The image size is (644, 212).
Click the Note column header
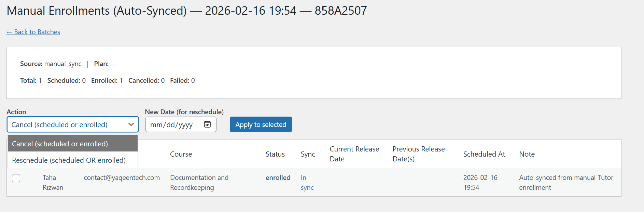527,154
